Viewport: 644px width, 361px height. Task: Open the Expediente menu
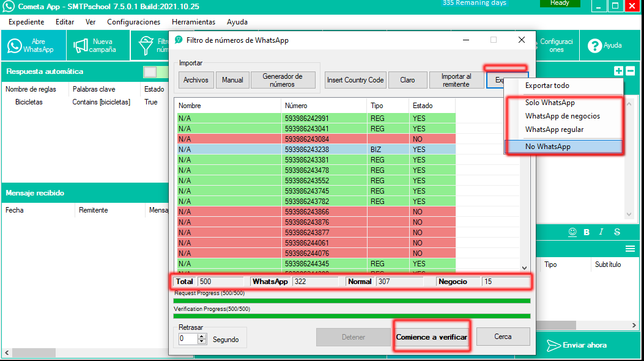point(26,22)
